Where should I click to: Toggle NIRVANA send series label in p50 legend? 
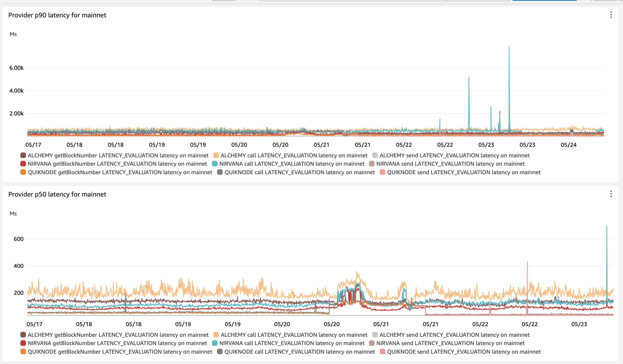(x=451, y=343)
